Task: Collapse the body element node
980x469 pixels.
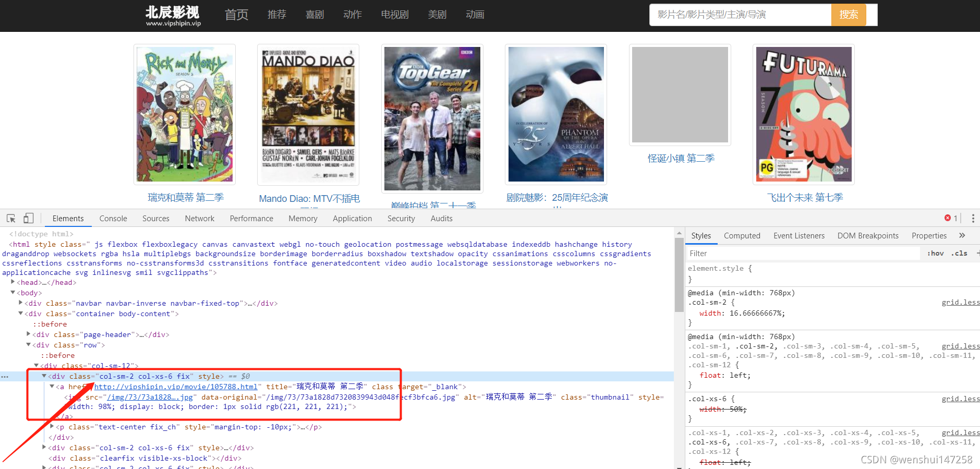Action: coord(13,293)
